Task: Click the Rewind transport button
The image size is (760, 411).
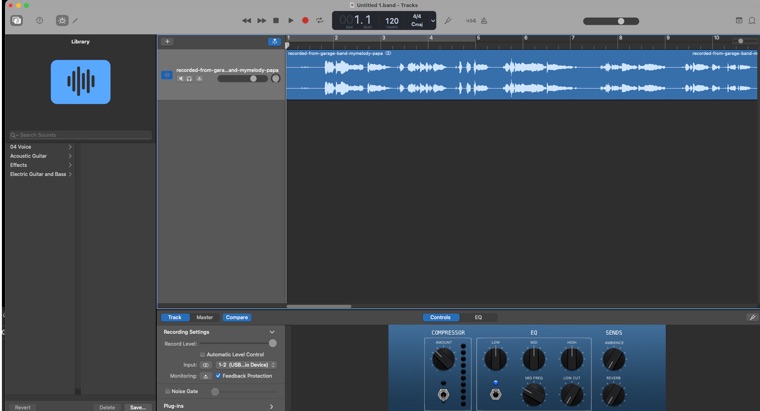Action: point(246,20)
